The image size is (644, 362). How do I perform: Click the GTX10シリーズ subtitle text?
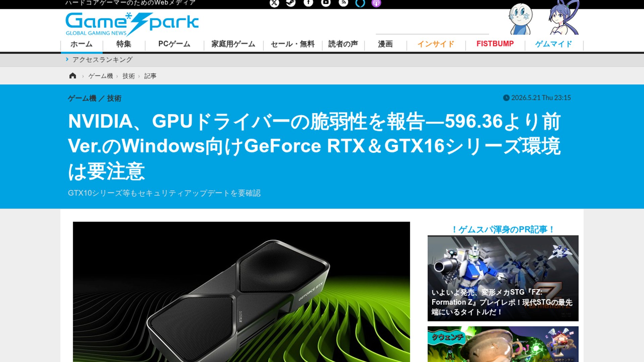click(164, 193)
